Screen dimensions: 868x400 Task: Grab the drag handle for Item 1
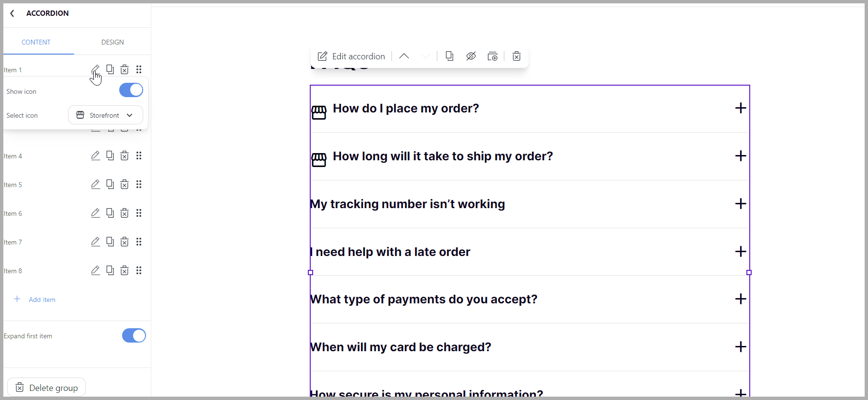tap(139, 69)
